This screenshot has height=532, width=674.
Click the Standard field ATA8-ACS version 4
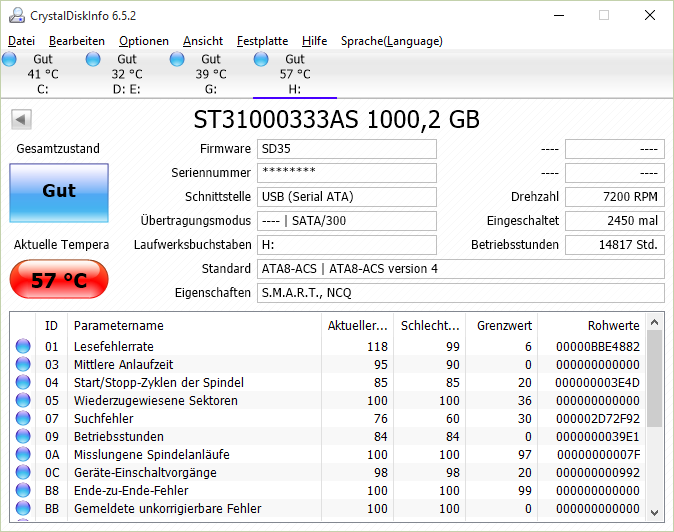(461, 269)
